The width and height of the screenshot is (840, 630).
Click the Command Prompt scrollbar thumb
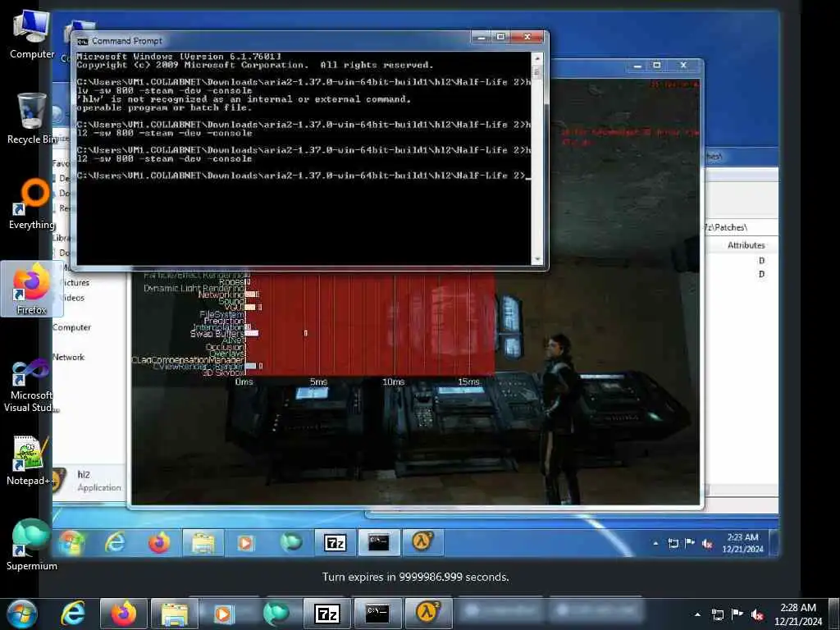coord(537,71)
